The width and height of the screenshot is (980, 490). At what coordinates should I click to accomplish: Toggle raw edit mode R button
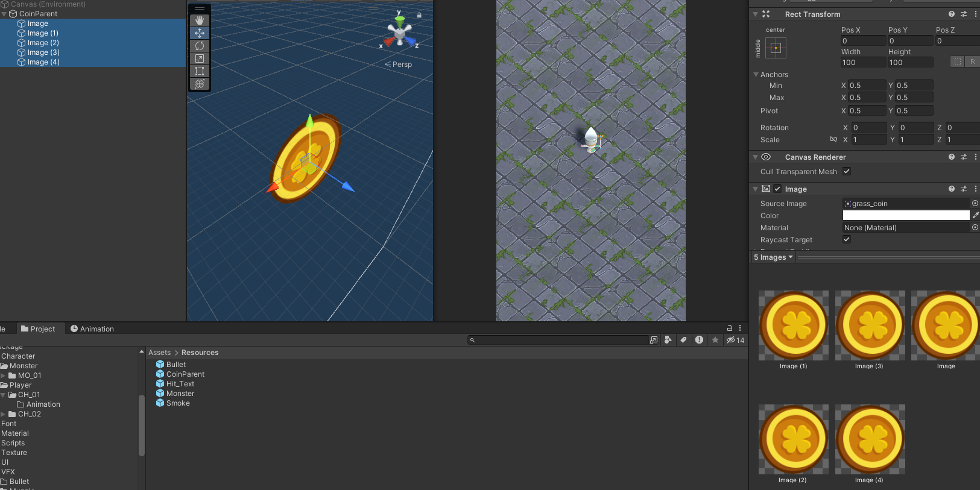point(972,61)
